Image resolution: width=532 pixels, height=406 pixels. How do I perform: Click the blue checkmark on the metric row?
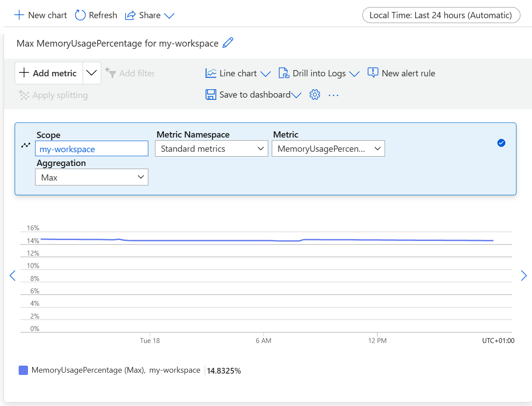pos(501,143)
